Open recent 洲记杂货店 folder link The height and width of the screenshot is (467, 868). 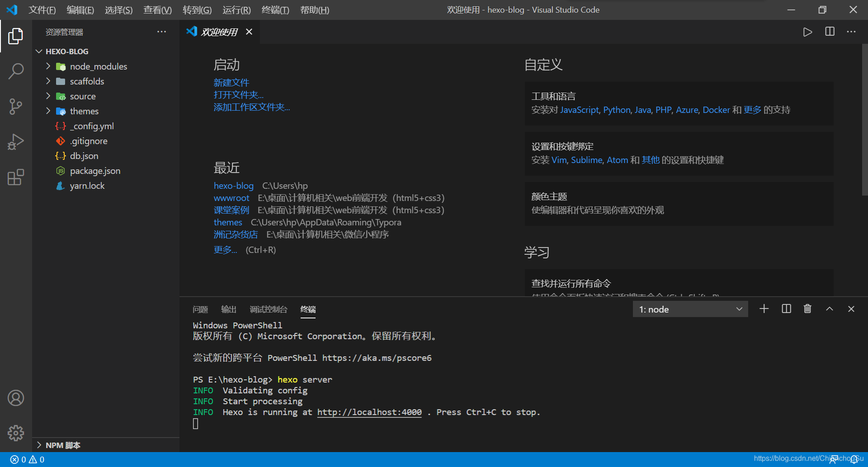pos(236,234)
